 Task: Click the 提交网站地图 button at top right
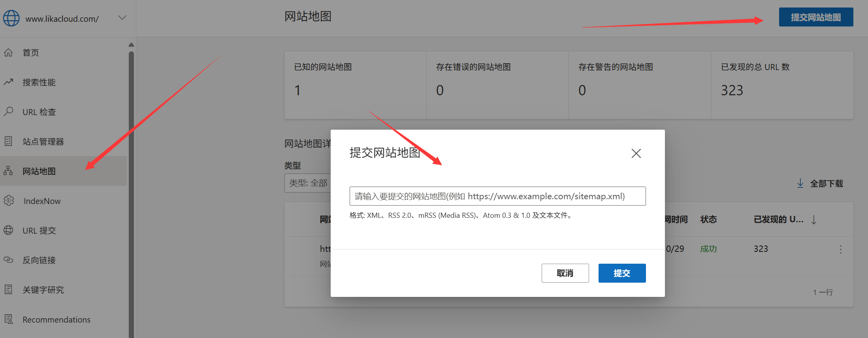click(x=815, y=17)
